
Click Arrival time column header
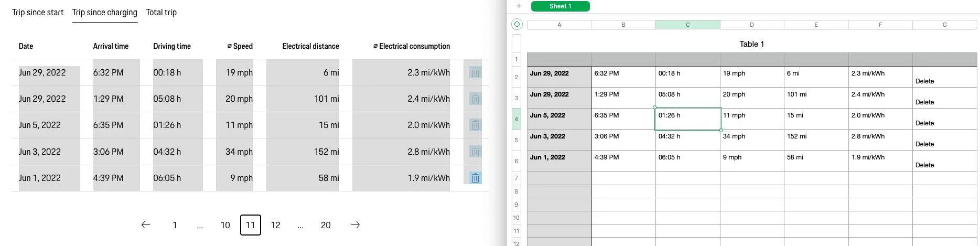tap(111, 46)
